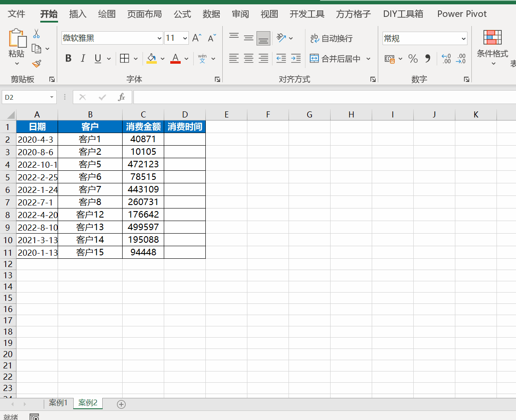Open the 文件 menu

(x=16, y=14)
